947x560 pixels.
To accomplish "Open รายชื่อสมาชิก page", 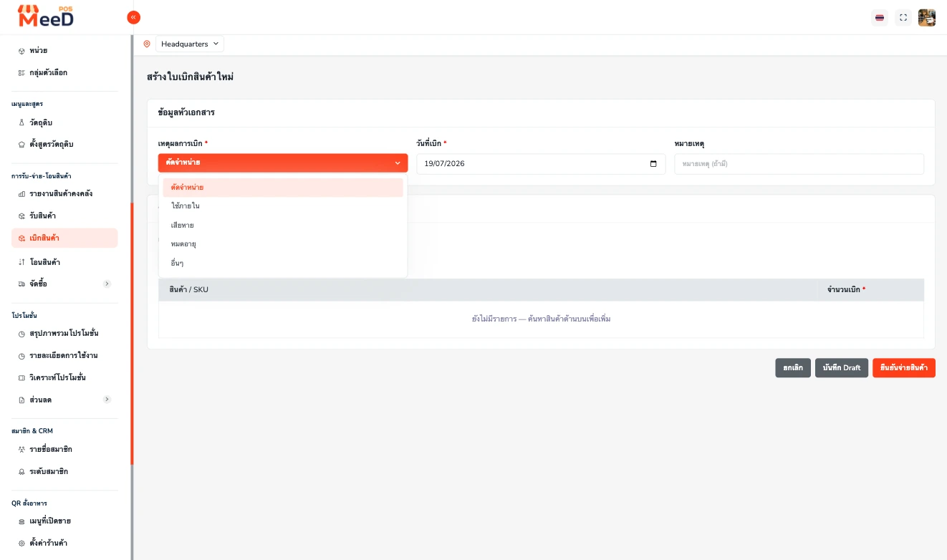I will (64, 450).
